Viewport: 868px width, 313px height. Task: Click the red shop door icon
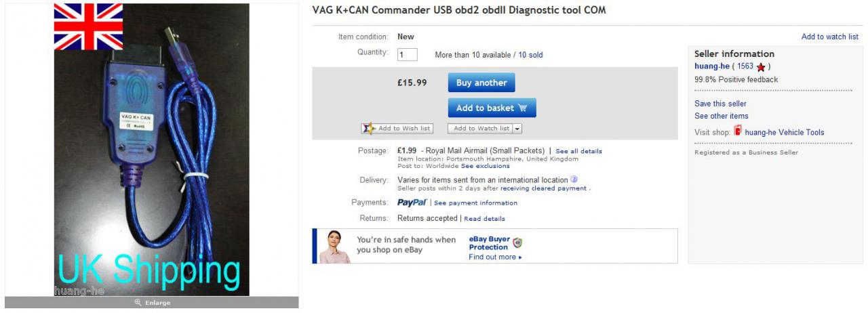[x=738, y=131]
